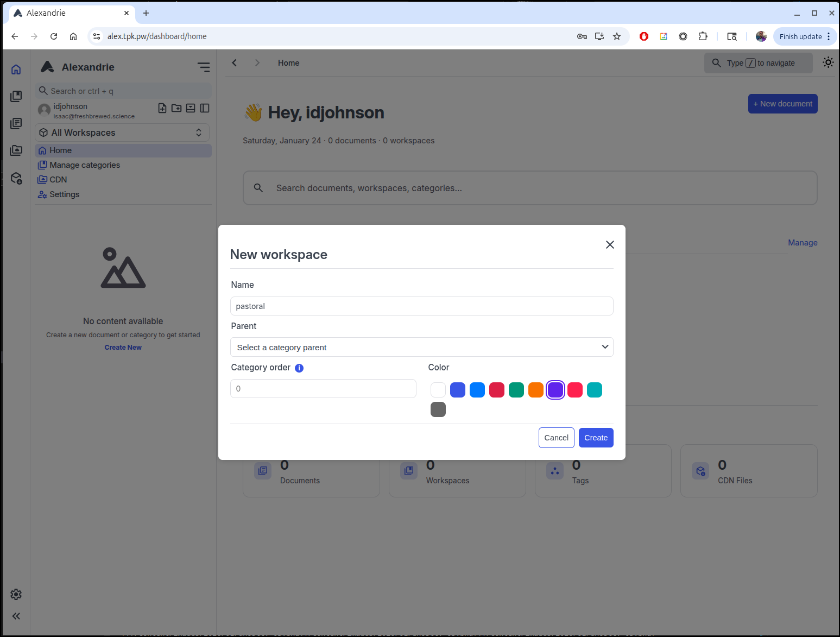Toggle the light/dark theme sun icon
Image resolution: width=840 pixels, height=637 pixels.
pyautogui.click(x=828, y=62)
